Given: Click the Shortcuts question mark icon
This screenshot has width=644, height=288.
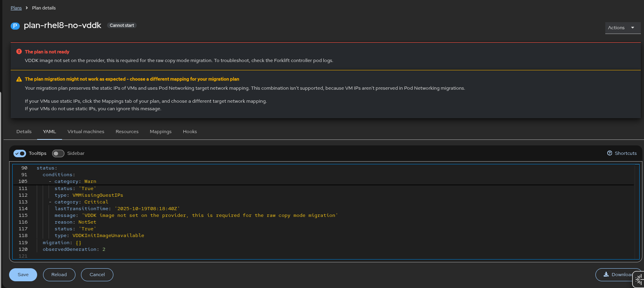Looking at the screenshot, I should 610,153.
